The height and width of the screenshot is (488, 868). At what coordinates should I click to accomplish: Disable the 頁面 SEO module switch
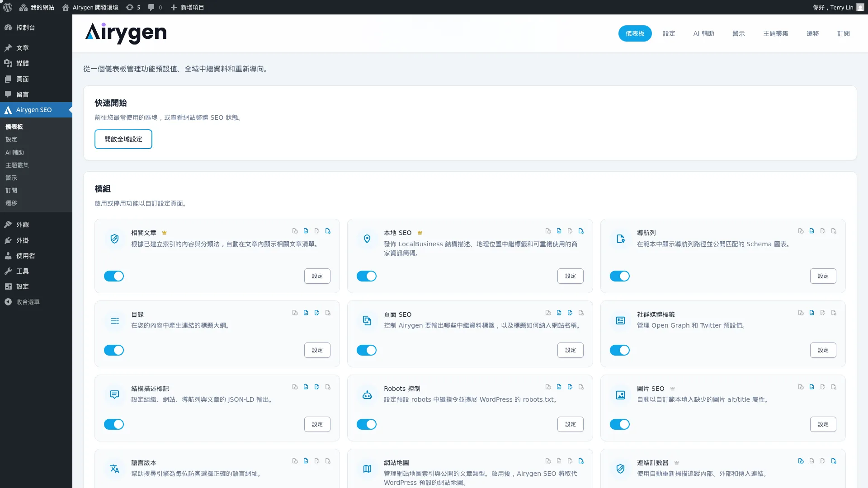click(367, 350)
